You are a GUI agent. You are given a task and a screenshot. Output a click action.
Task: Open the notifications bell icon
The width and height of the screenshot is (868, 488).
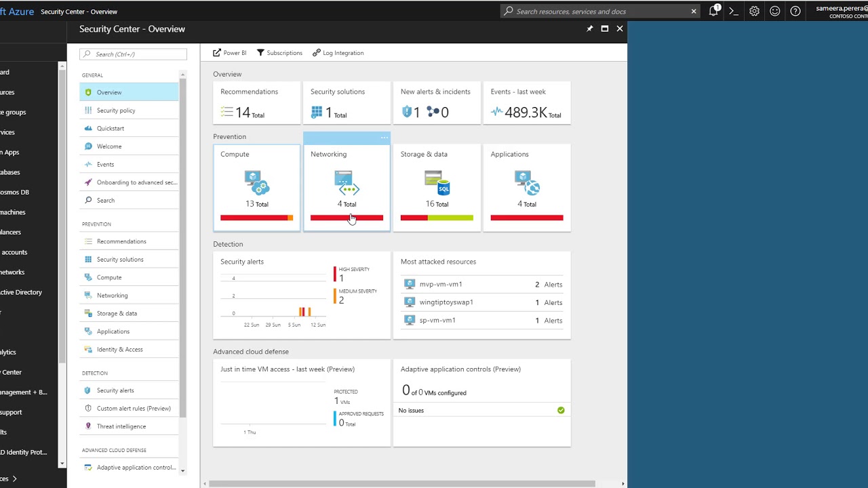[x=714, y=11]
